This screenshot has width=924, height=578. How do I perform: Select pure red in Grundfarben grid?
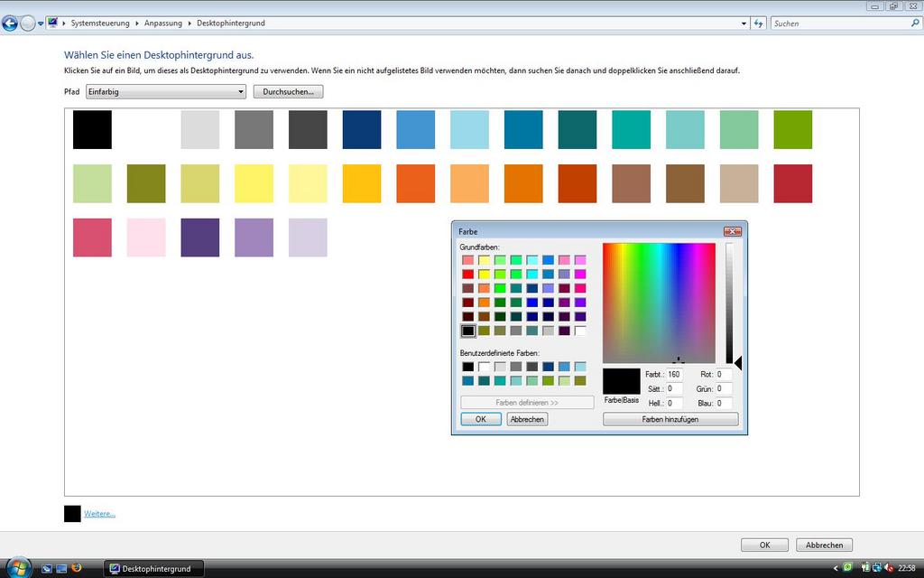(x=468, y=275)
